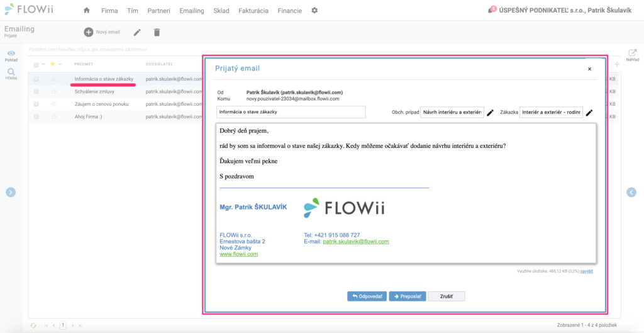
Task: Click the FLOWii logo image in email signature
Action: point(344,208)
